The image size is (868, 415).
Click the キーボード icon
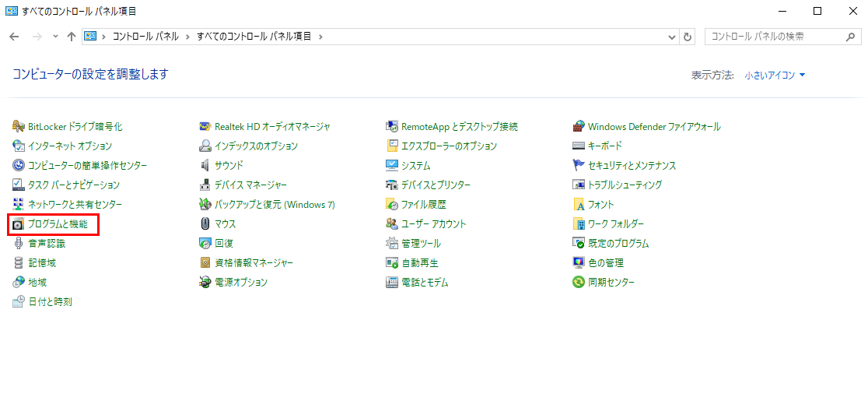pyautogui.click(x=579, y=146)
